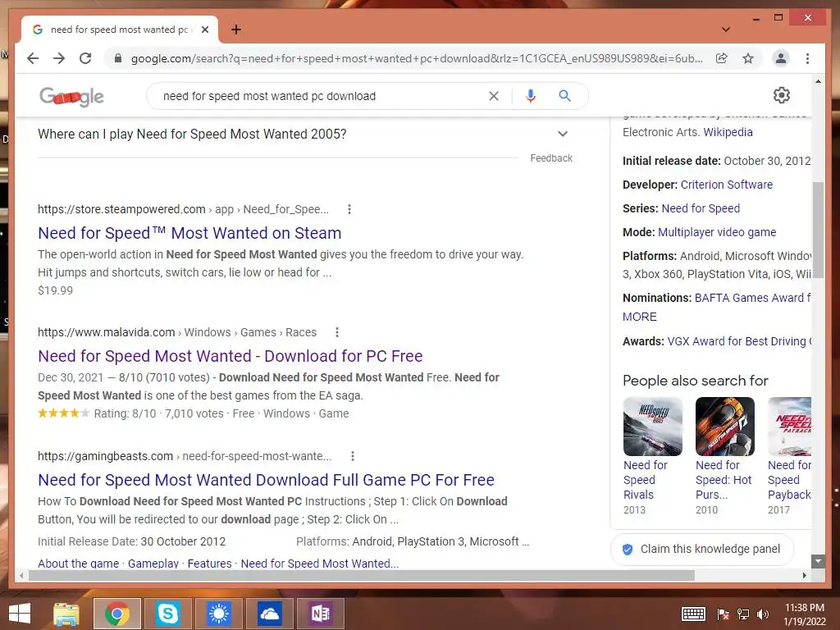Go forward one page in Chrome
Viewport: 840px width, 630px height.
tap(59, 58)
